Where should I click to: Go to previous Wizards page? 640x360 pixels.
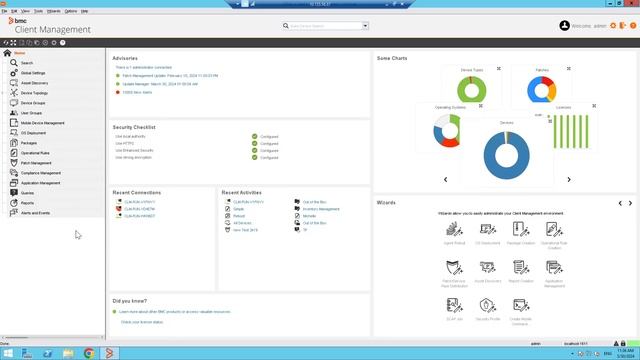coord(620,203)
